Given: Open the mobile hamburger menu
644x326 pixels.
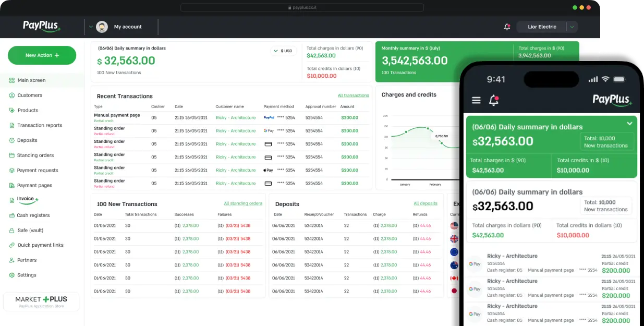Looking at the screenshot, I should click(476, 100).
